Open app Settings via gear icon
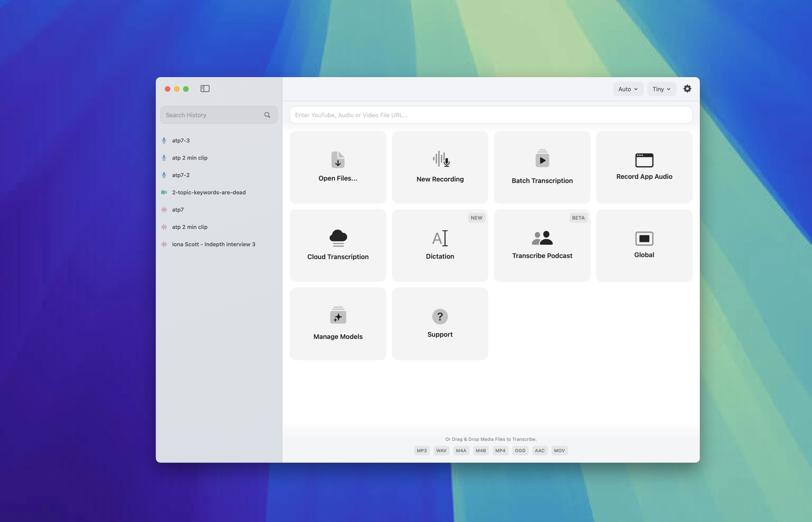The image size is (812, 522). 687,89
